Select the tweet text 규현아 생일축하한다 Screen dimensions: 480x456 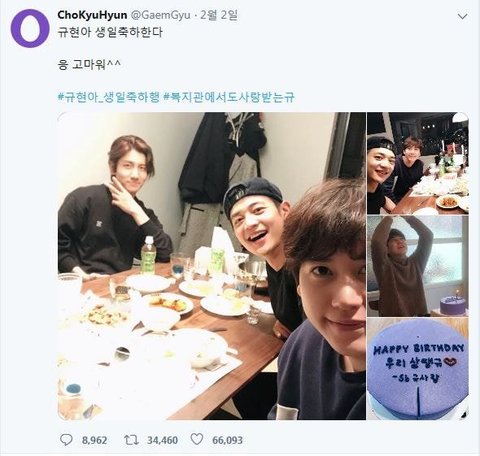(110, 32)
